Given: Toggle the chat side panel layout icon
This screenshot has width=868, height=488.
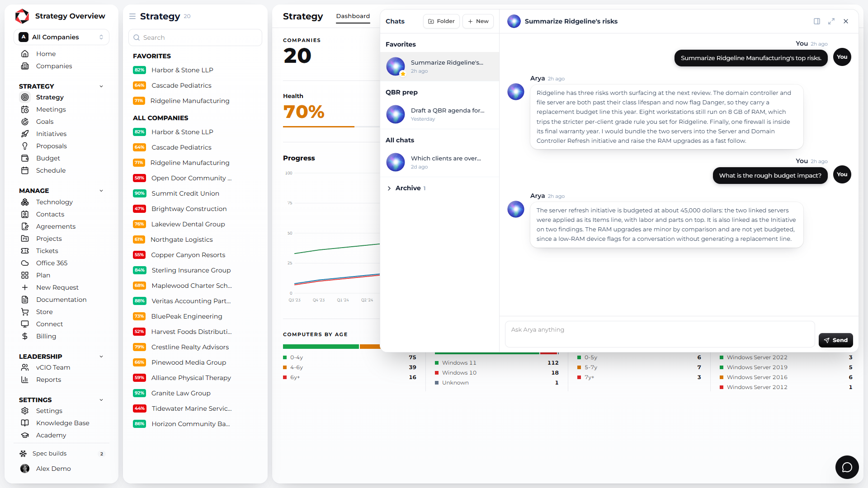Looking at the screenshot, I should (817, 21).
